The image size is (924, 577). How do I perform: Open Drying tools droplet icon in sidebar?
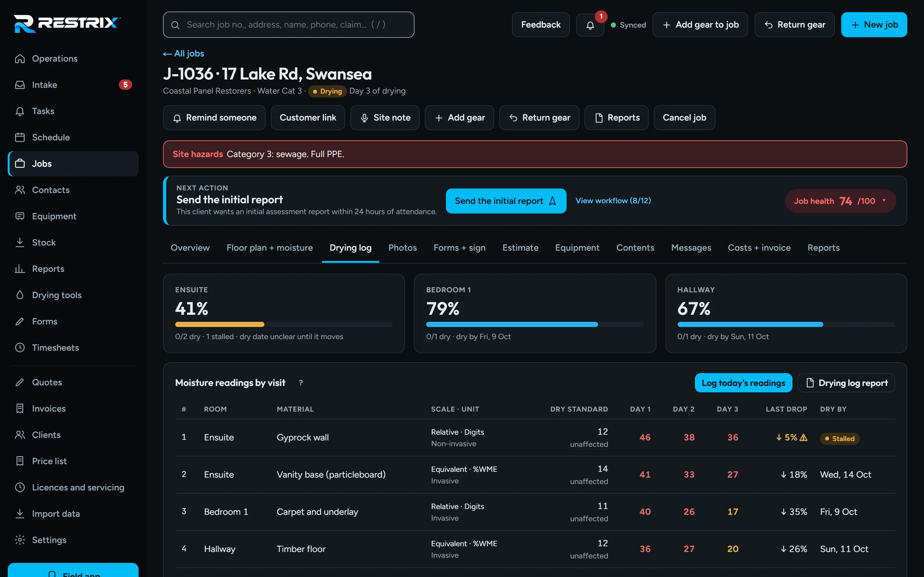[20, 295]
